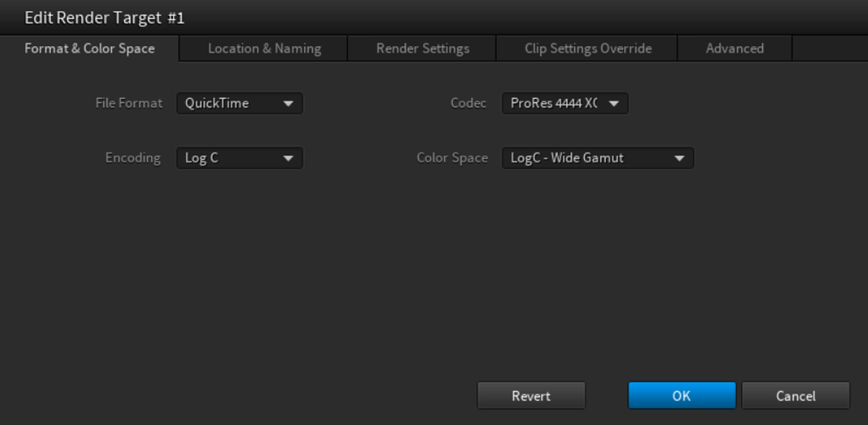Open the Encoding dropdown set to Log C

[x=239, y=158]
